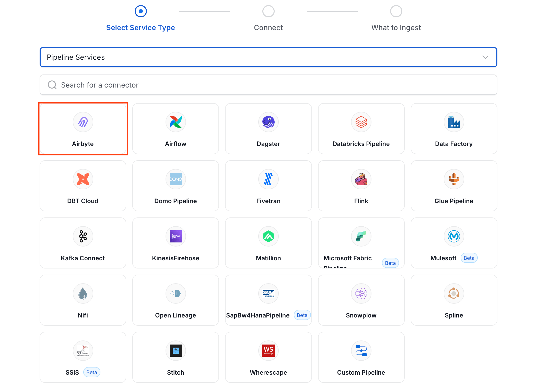537x392 pixels.
Task: Choose the Custom Pipeline icon
Action: point(361,351)
